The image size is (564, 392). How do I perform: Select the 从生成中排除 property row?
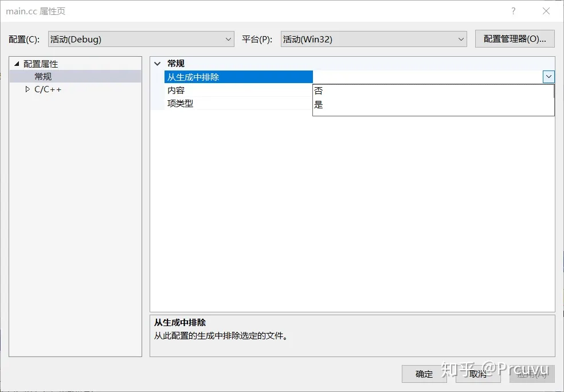point(193,77)
